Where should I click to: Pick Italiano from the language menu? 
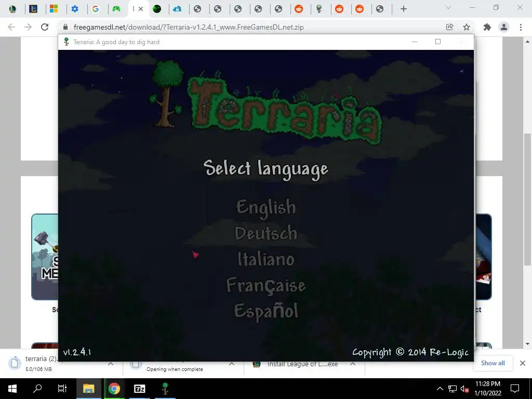pyautogui.click(x=266, y=259)
